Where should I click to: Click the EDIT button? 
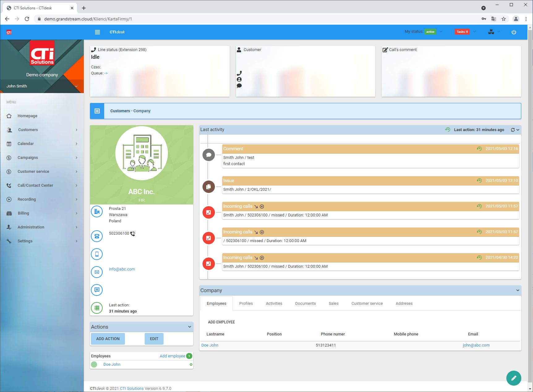tap(154, 339)
